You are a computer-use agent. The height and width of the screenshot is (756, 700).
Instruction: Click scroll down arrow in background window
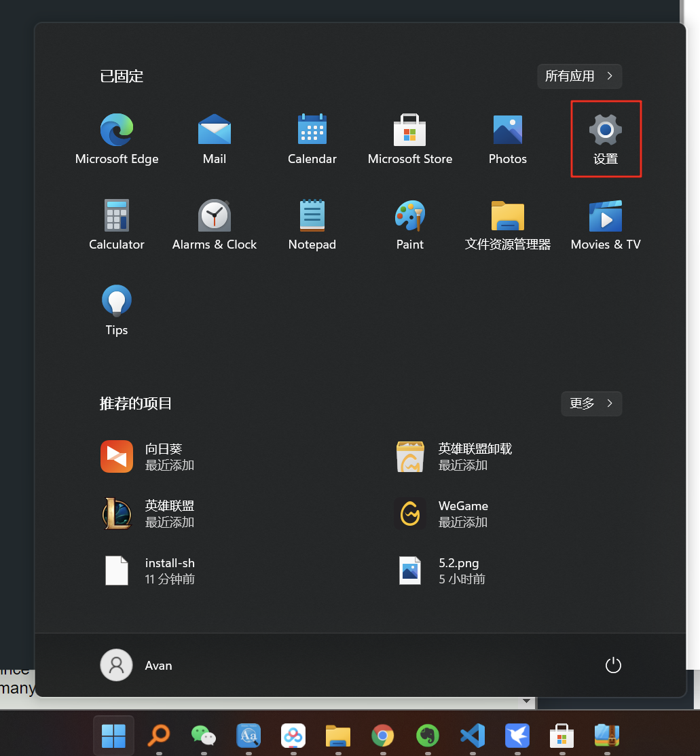[x=526, y=702]
